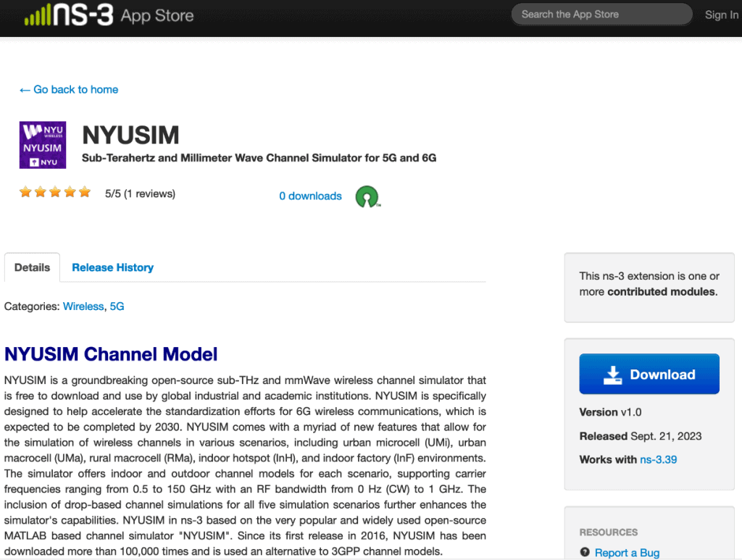Switch to the Details tab
This screenshot has height=560, width=742.
point(32,267)
